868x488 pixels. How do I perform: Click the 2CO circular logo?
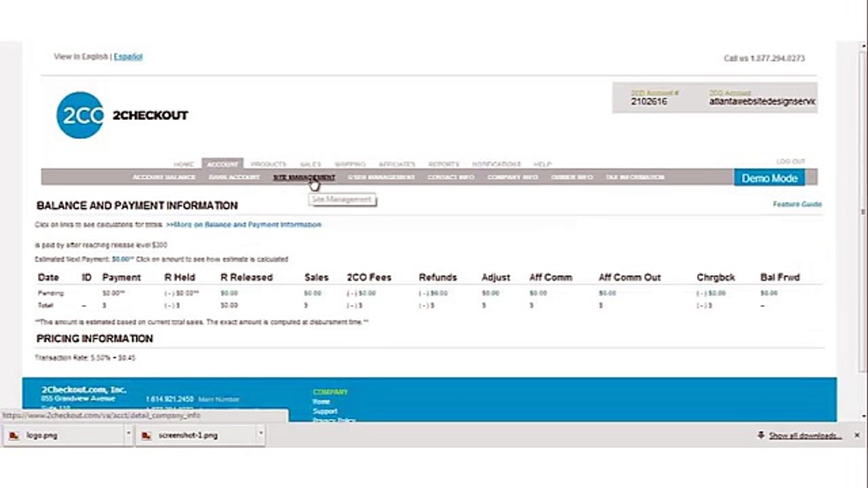(x=80, y=115)
